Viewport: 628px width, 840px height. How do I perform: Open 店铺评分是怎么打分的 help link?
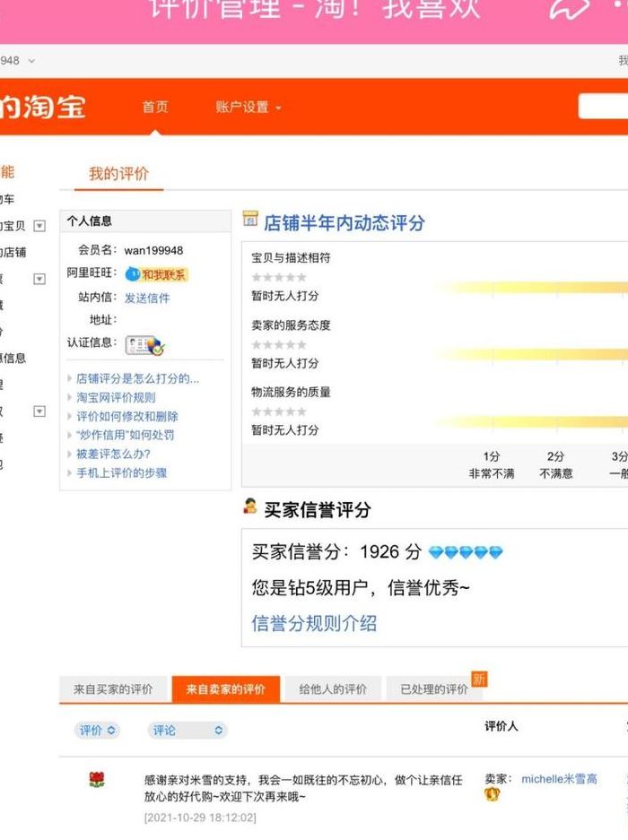pos(137,378)
